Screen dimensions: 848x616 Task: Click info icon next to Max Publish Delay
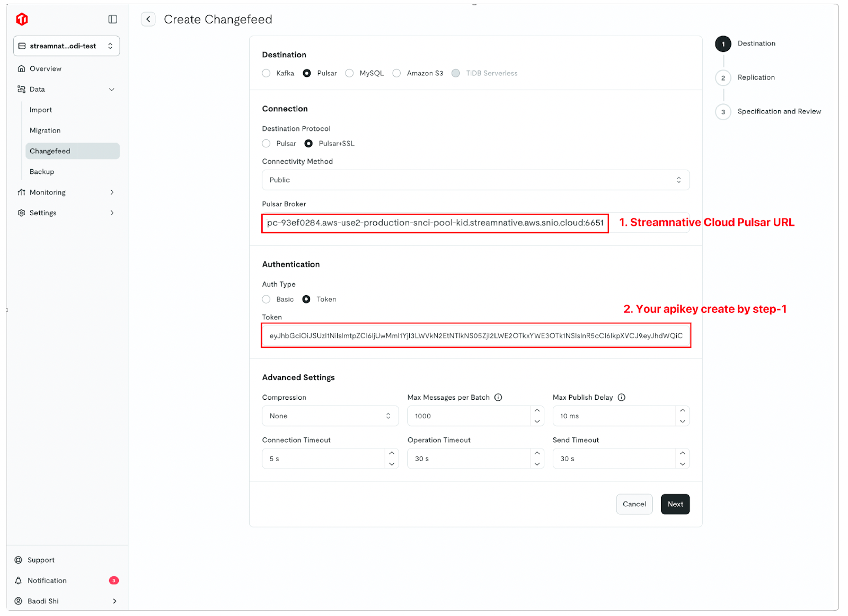click(622, 398)
